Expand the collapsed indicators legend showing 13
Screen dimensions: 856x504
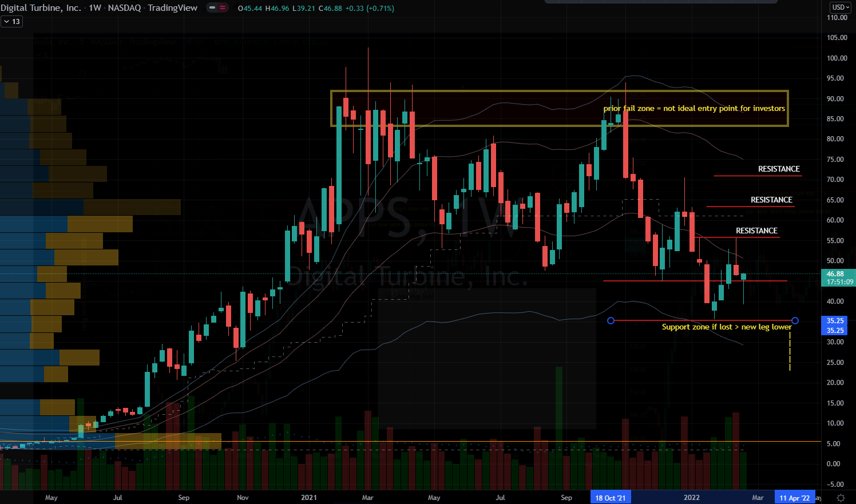11,21
